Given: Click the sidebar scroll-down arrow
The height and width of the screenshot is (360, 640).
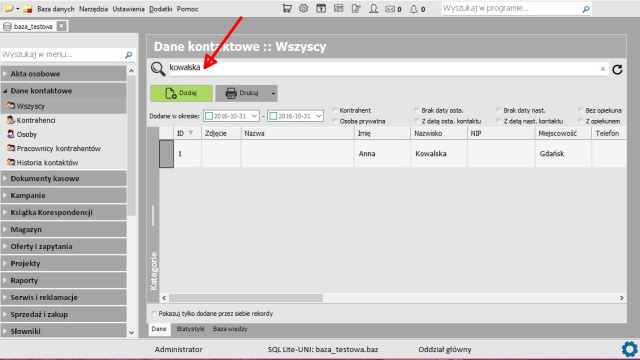Looking at the screenshot, I should (x=131, y=333).
